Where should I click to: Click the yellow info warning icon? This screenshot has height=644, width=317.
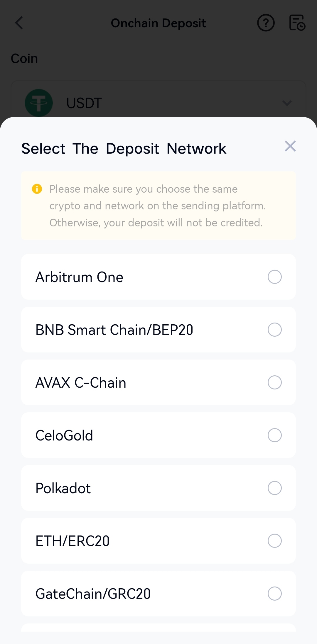click(37, 189)
